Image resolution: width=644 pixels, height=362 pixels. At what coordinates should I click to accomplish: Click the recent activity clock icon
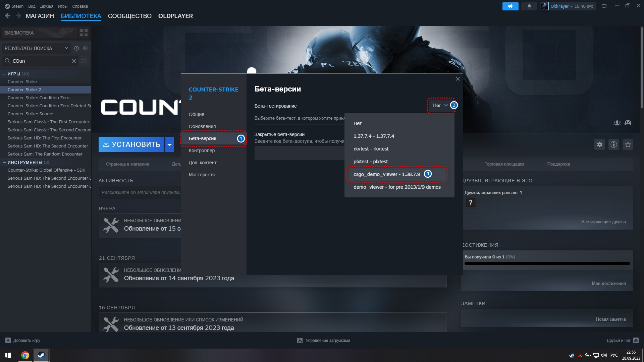(x=76, y=48)
